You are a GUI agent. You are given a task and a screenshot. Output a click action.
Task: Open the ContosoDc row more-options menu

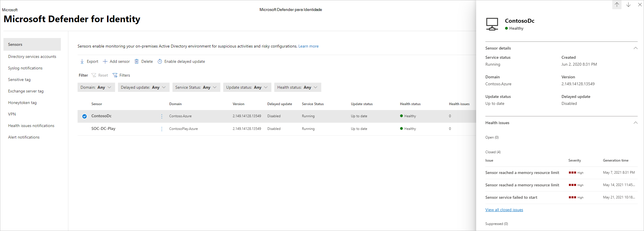(162, 116)
